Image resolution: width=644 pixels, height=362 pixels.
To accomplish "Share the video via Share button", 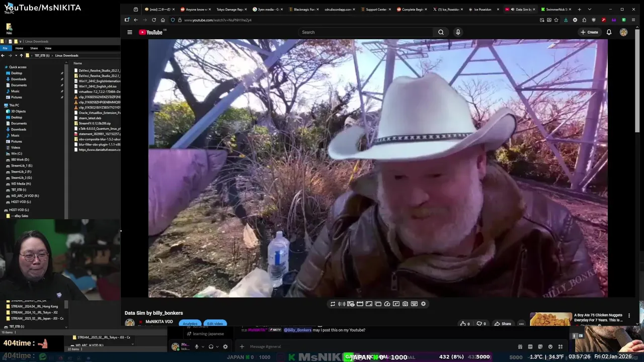I will [503, 324].
